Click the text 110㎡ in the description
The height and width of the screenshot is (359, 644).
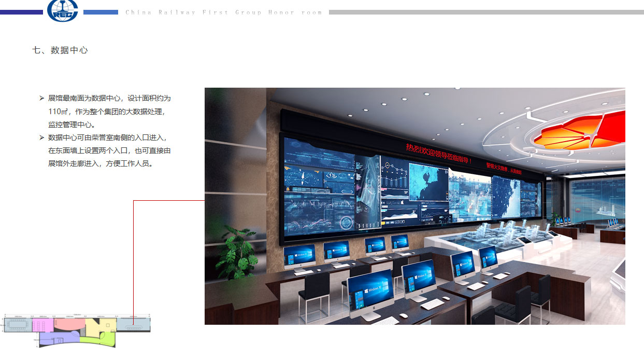[x=58, y=112]
